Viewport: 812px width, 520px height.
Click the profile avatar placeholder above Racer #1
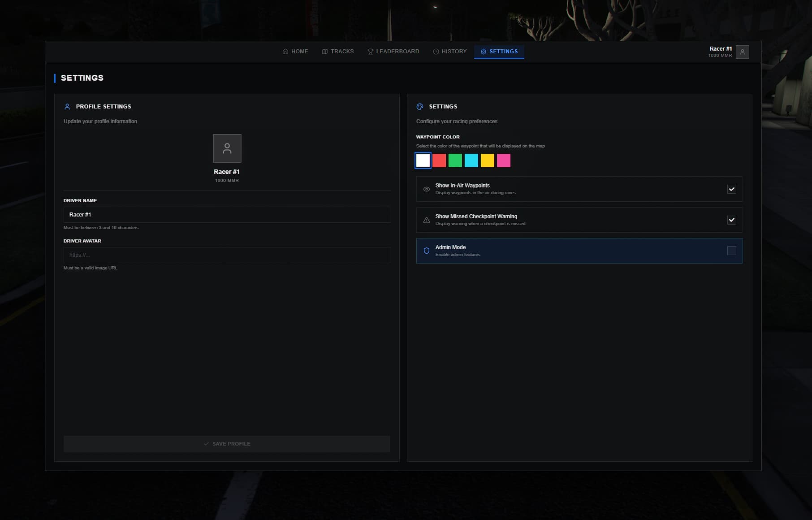[227, 148]
